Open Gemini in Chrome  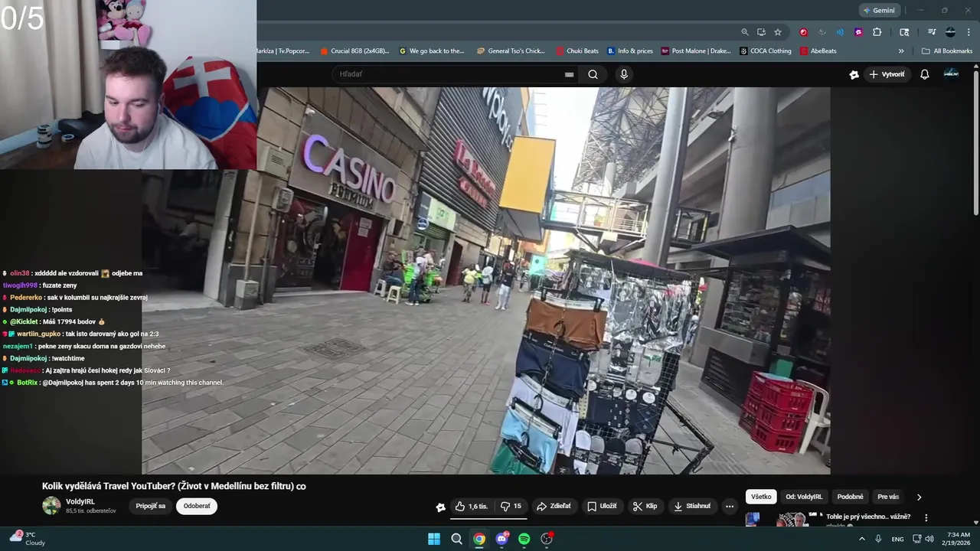[879, 10]
